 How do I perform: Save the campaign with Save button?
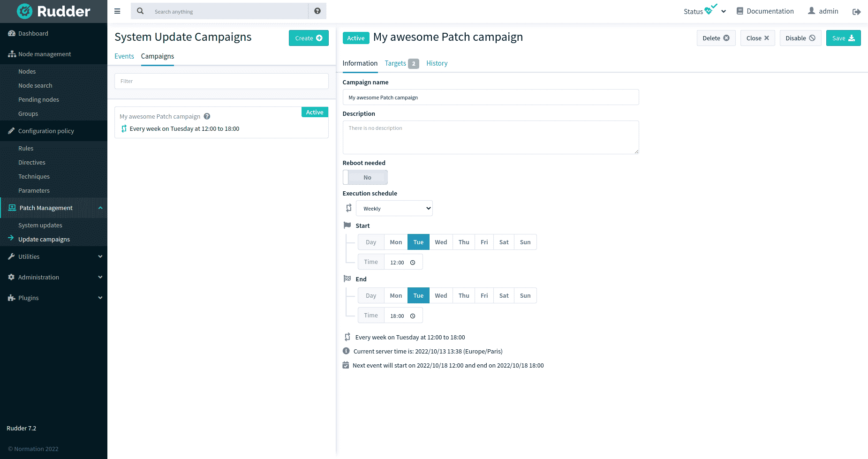(x=843, y=38)
